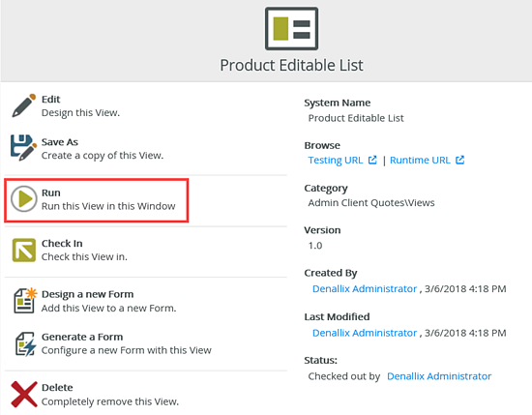
Task: Open the Testing URL link
Action: [x=336, y=161]
